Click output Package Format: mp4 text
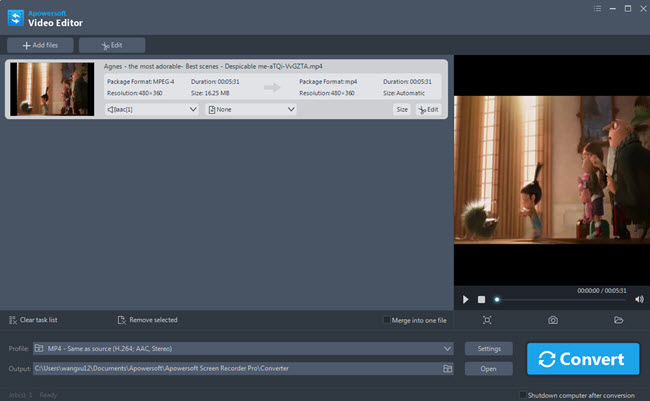Screen dimensions: 650x401 (328, 82)
